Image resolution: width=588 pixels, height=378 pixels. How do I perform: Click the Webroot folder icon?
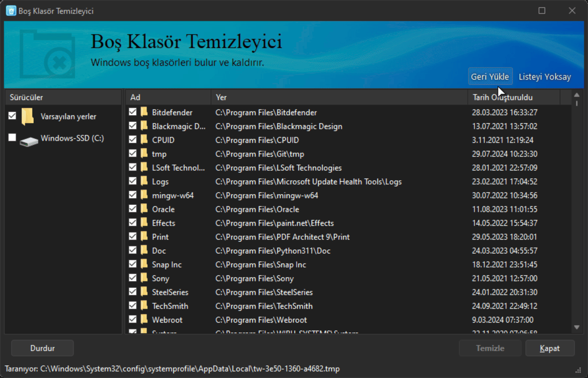click(x=144, y=320)
